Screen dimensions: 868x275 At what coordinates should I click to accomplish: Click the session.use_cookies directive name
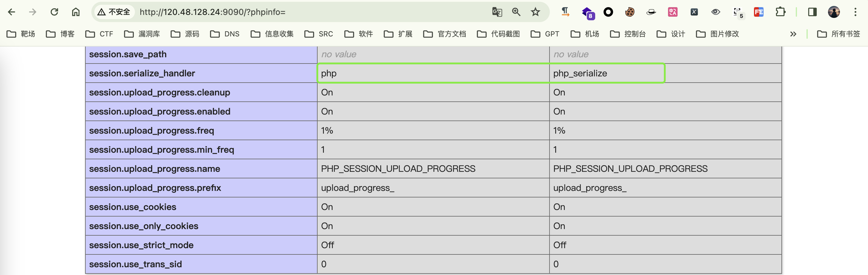pos(133,207)
